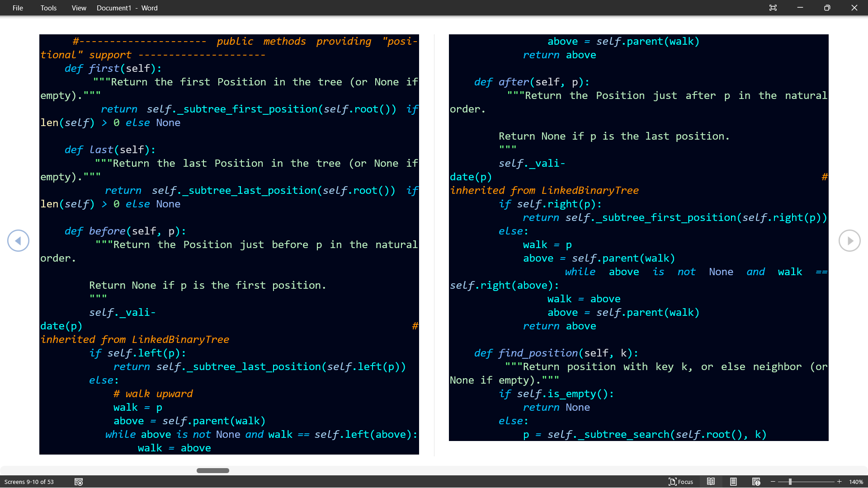Click '# walk upward' comment text
This screenshot has width=868, height=488.
[153, 394]
